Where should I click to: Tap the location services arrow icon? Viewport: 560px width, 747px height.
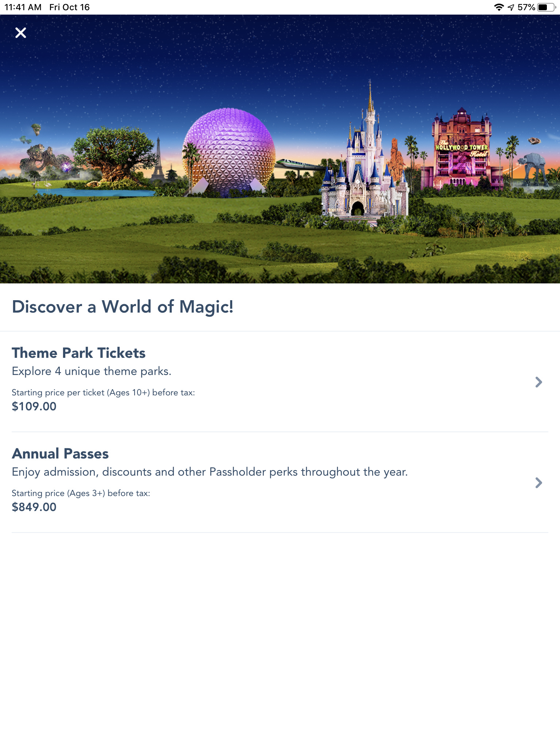click(511, 7)
